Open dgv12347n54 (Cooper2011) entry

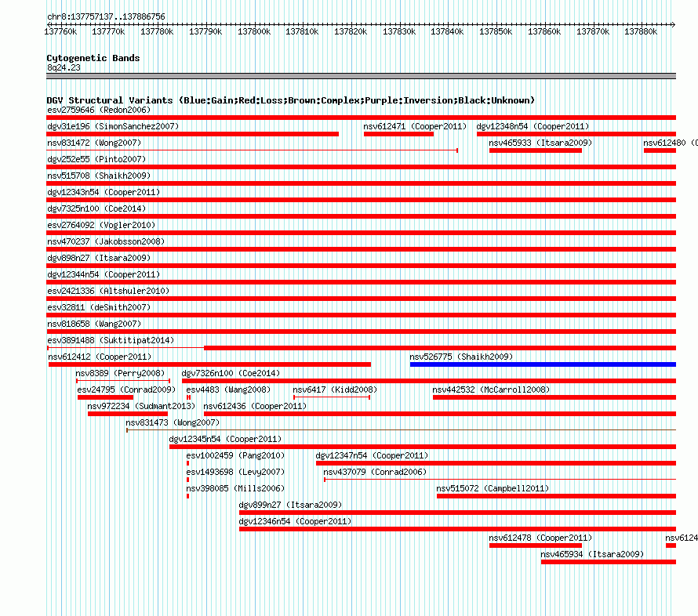pyautogui.click(x=372, y=455)
